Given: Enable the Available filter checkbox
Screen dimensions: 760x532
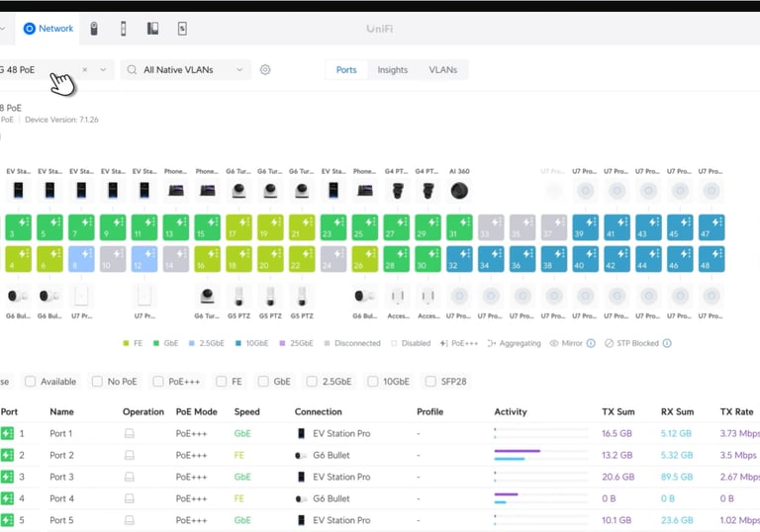Looking at the screenshot, I should tap(30, 382).
